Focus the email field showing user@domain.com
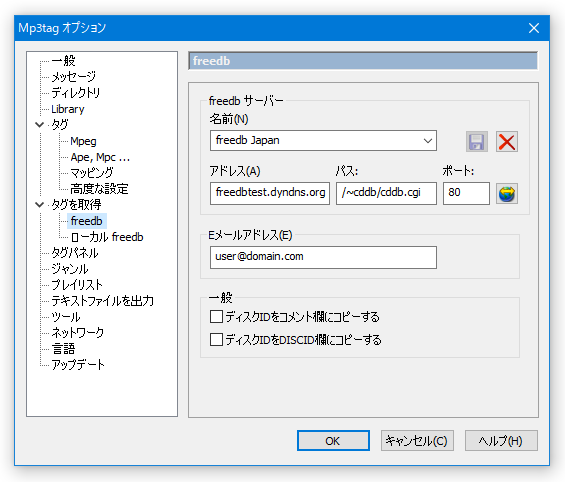The height and width of the screenshot is (482, 565). pyautogui.click(x=323, y=257)
